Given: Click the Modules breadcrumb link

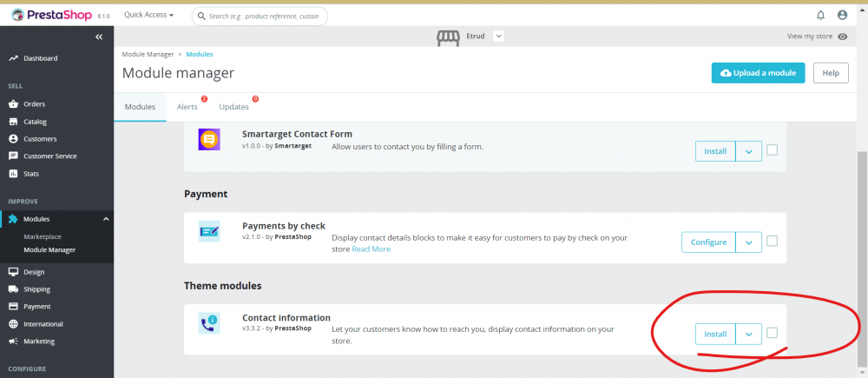Looking at the screenshot, I should [200, 55].
